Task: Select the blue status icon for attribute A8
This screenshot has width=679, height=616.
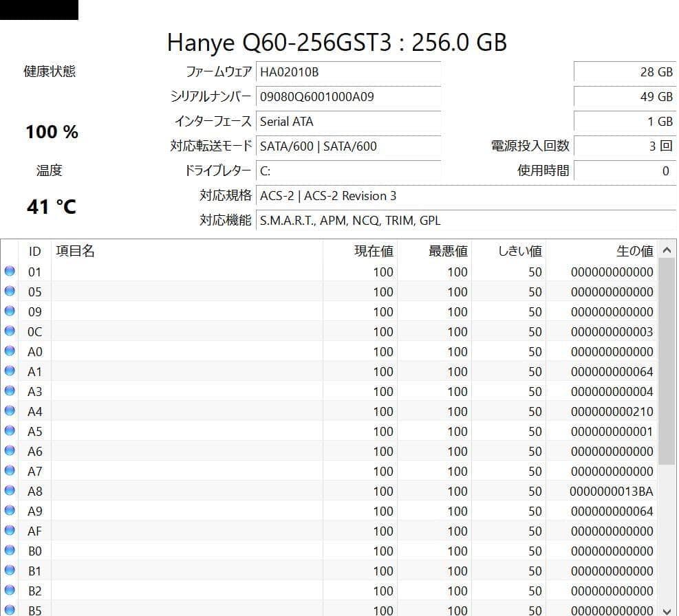Action: pos(10,491)
